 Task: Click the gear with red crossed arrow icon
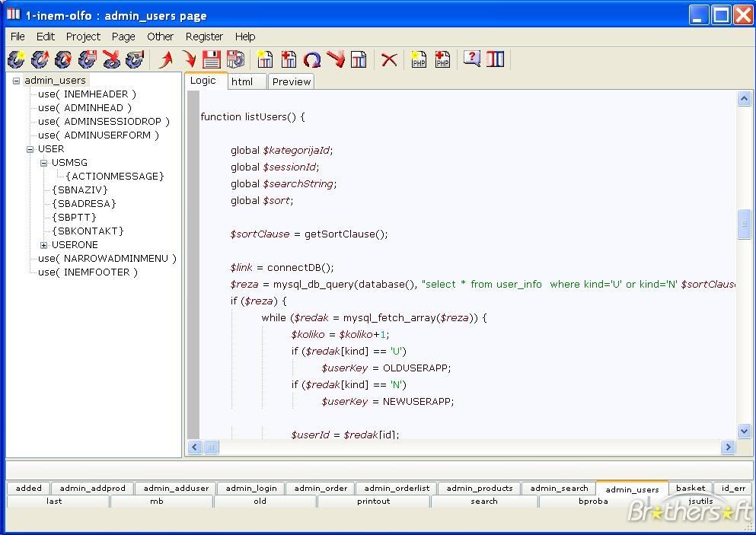coord(111,60)
